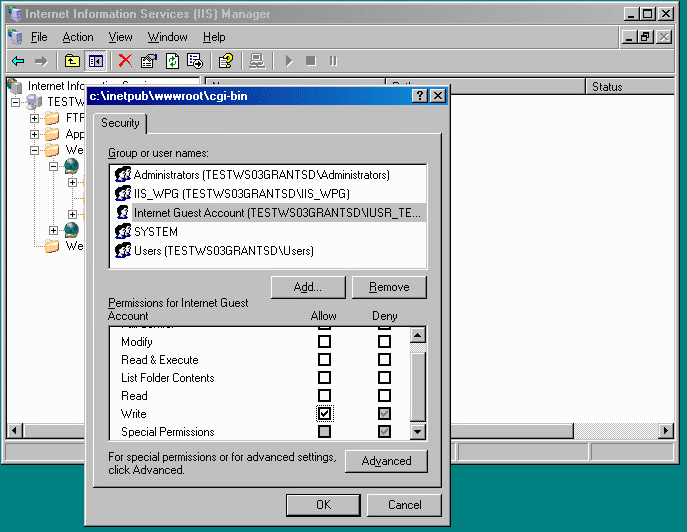Check Allow for Read permission
The height and width of the screenshot is (532, 687).
(x=324, y=395)
